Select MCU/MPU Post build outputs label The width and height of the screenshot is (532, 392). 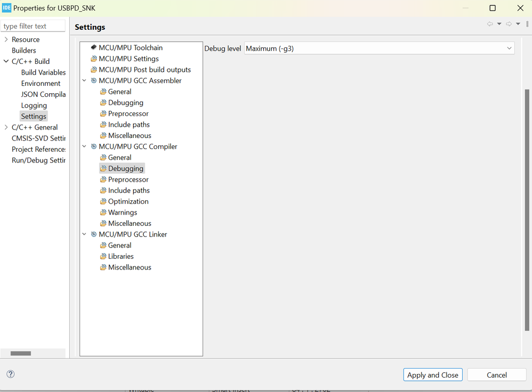point(145,70)
